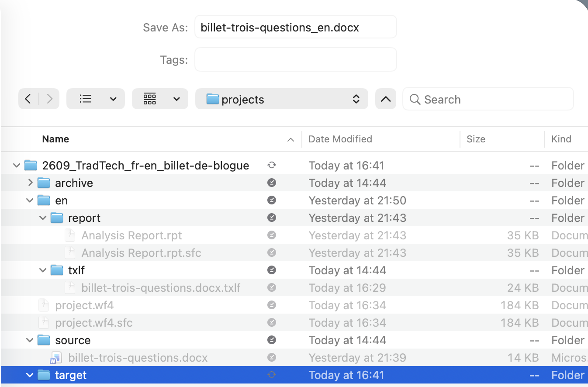Click the billet-trois-questions.docx.txlf file icon
The image size is (588, 387).
[x=70, y=288]
